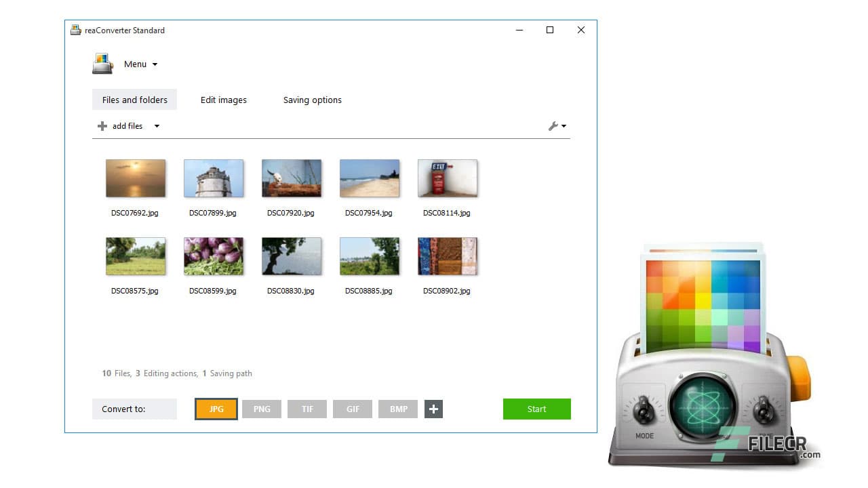The image size is (868, 488).
Task: Open the image DSC08114.jpg thumbnail
Action: pos(448,178)
